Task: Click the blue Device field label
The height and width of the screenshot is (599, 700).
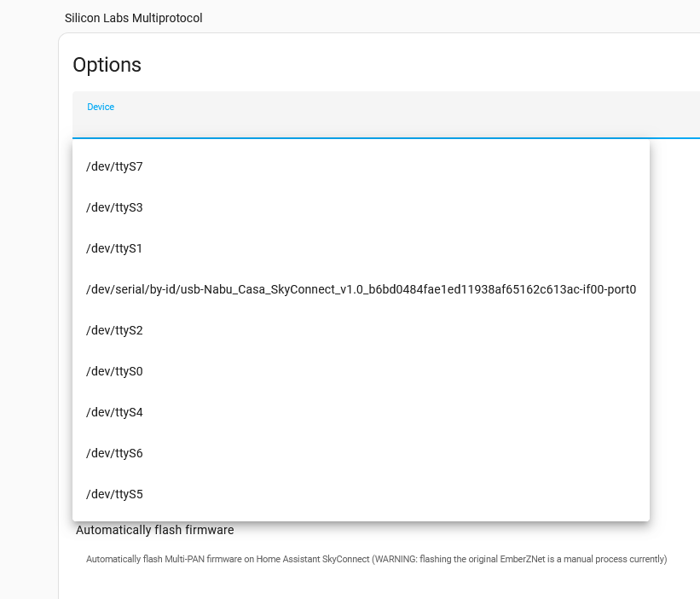Action: 101,107
